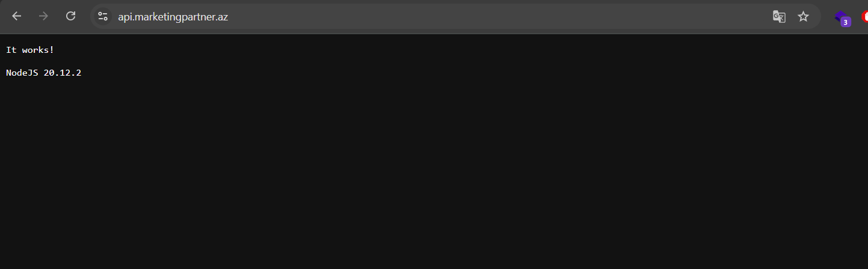Open the site information icon beside the URL
The height and width of the screenshot is (269, 868).
coord(103,16)
